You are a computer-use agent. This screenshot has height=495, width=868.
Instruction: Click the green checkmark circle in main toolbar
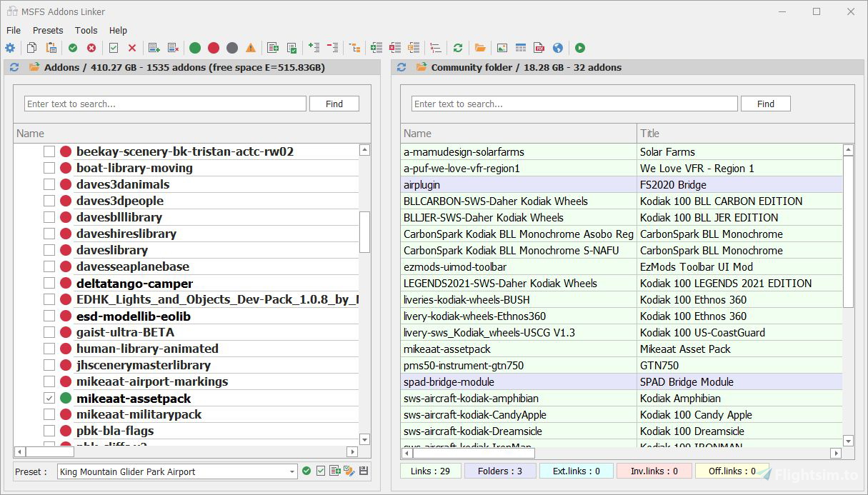pyautogui.click(x=73, y=48)
